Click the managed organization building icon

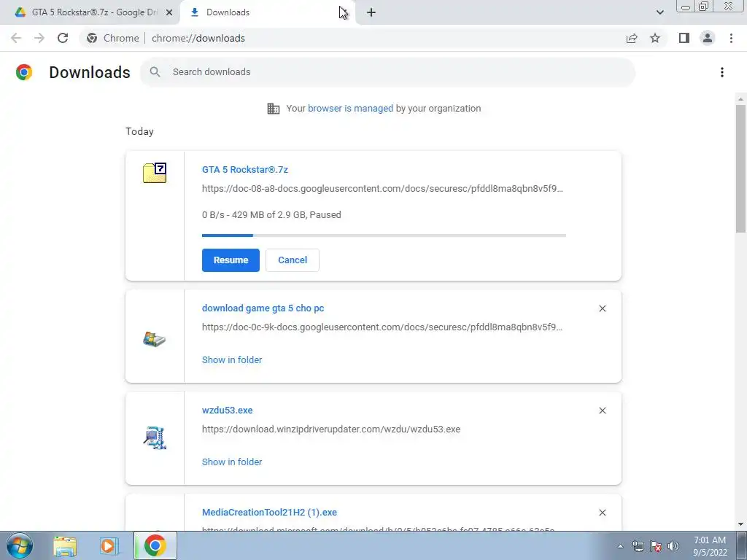(274, 109)
